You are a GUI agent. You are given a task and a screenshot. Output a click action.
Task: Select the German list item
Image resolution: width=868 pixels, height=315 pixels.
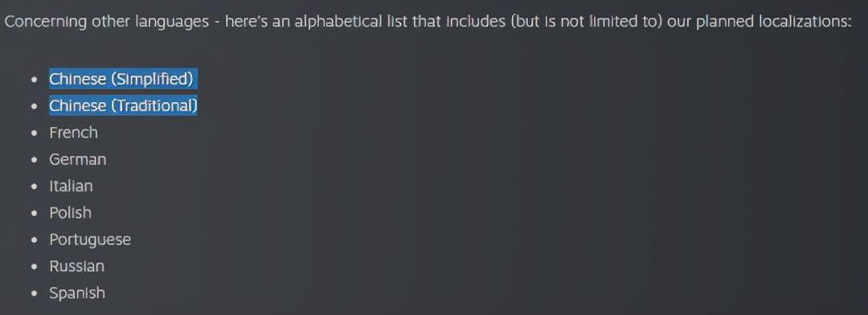pos(77,159)
